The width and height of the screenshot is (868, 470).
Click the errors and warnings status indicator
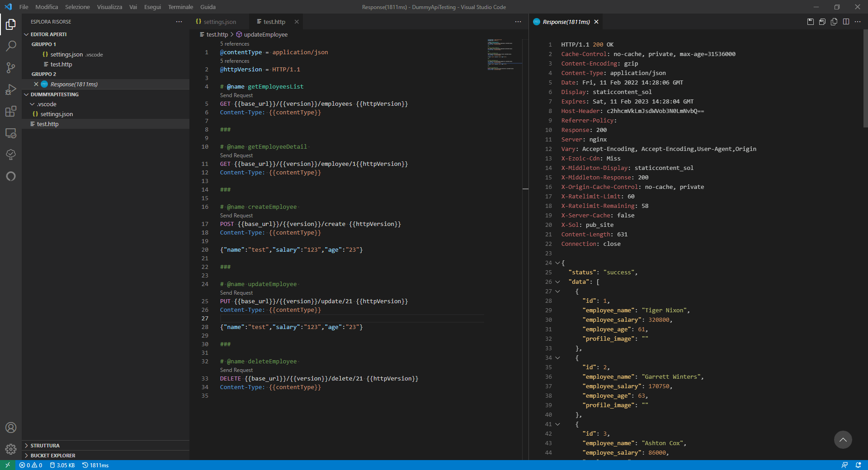point(31,465)
